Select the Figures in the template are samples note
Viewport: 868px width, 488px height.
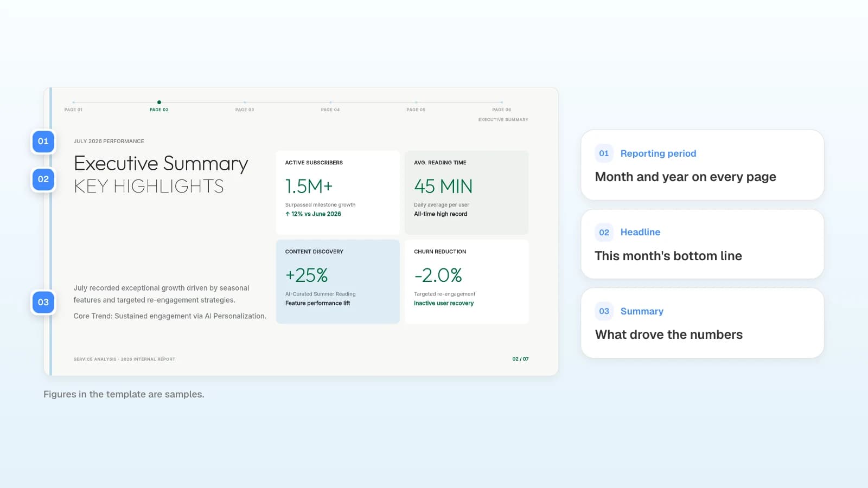pos(124,394)
